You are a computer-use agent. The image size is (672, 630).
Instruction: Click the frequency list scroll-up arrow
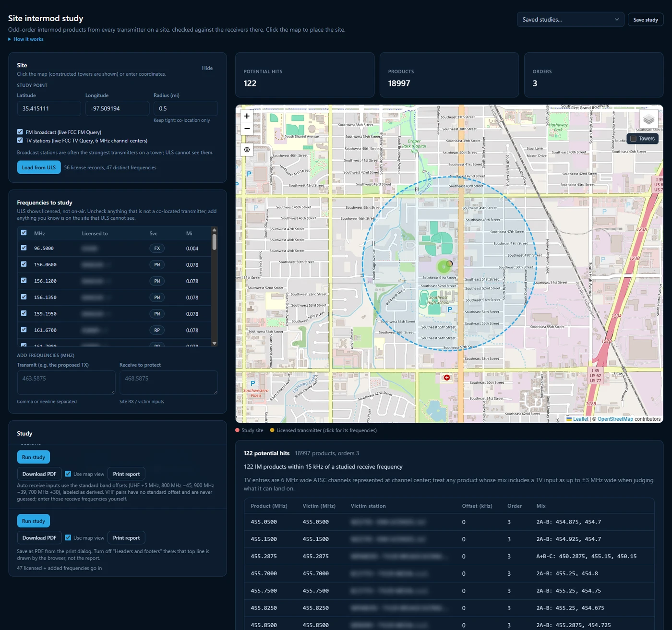(x=214, y=230)
